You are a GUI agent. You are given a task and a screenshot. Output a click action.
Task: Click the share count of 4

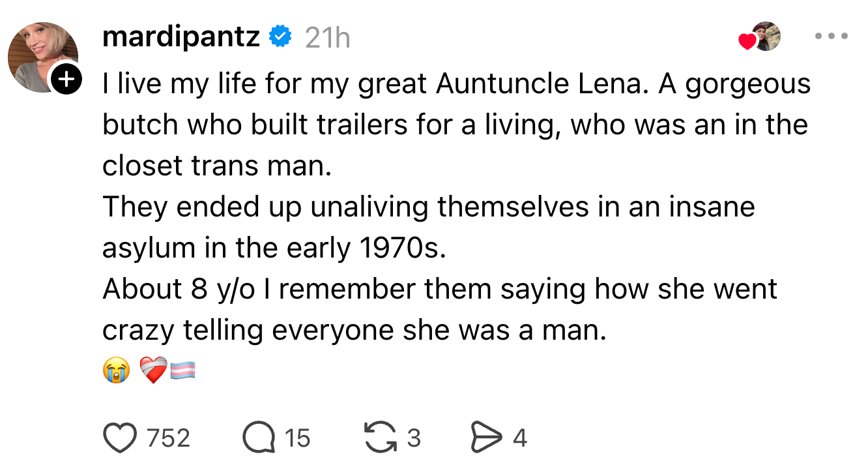(519, 438)
